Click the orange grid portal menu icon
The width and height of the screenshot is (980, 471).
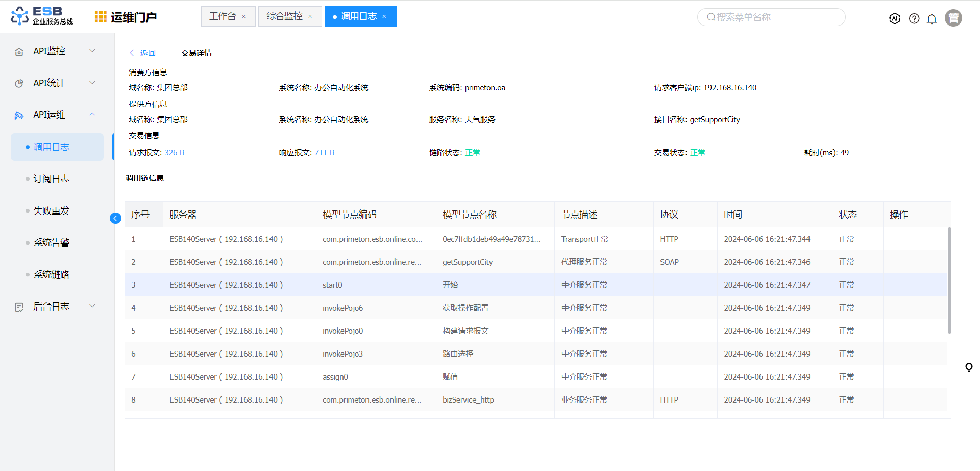[101, 17]
